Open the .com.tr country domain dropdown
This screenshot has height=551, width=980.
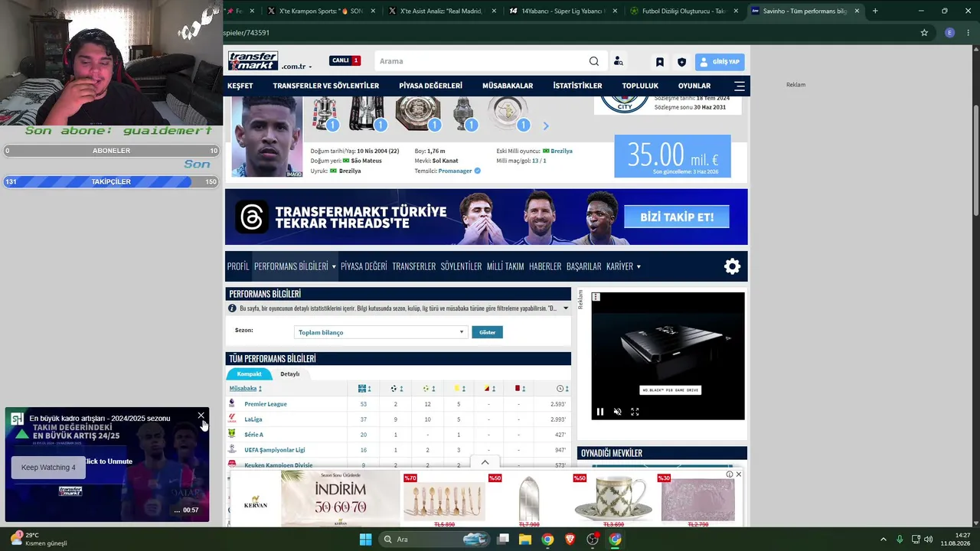[296, 67]
